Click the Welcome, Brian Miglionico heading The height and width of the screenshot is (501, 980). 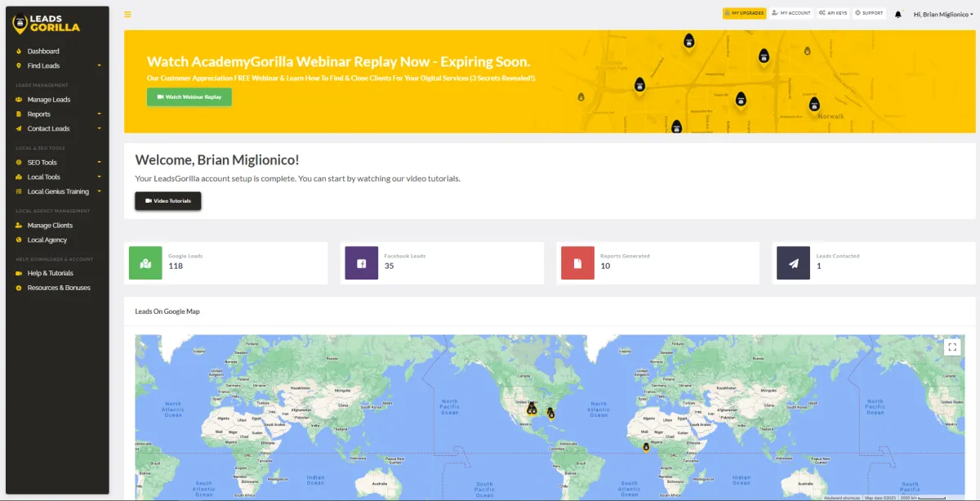coord(217,160)
